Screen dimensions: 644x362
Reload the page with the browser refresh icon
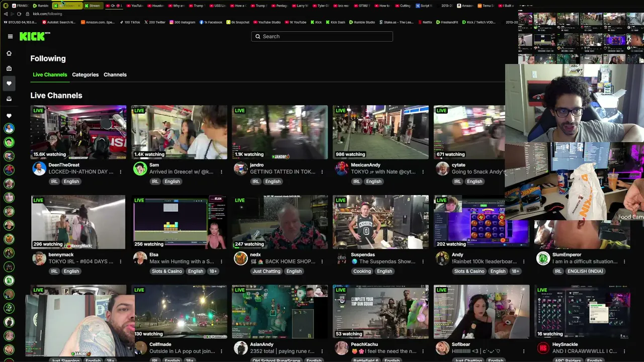coord(19,14)
